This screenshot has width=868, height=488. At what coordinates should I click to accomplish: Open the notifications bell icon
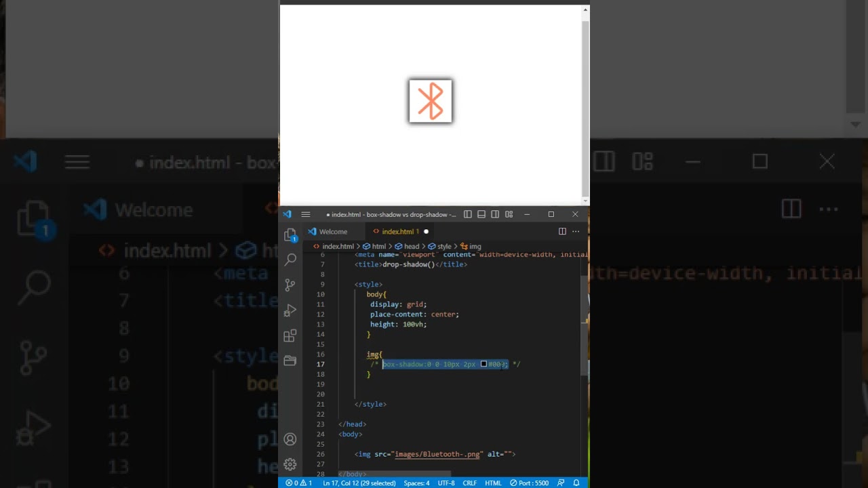576,483
